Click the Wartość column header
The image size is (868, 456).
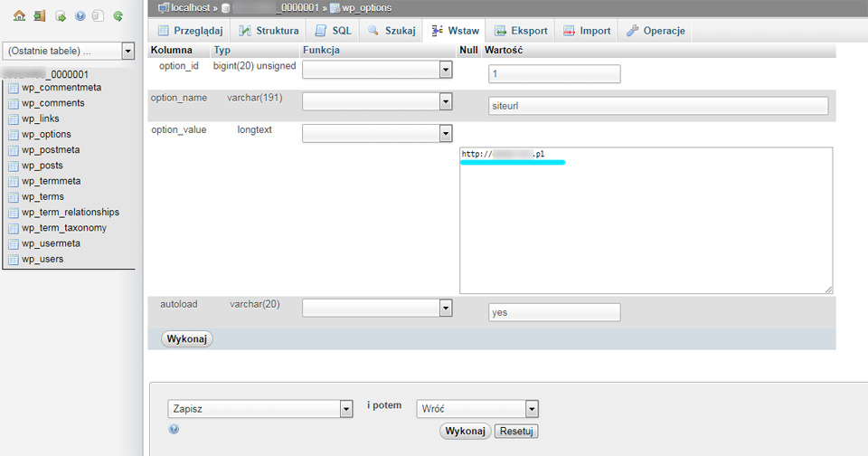(504, 51)
